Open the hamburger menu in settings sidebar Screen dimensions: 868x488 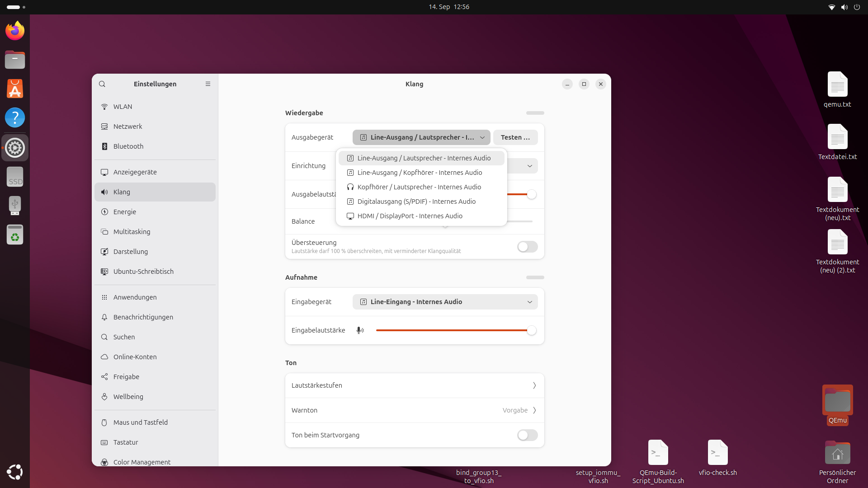[x=208, y=84]
